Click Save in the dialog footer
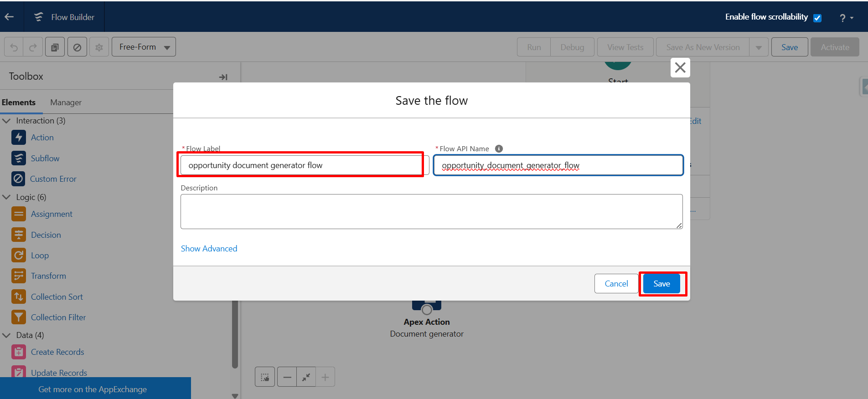The height and width of the screenshot is (399, 868). coord(661,284)
